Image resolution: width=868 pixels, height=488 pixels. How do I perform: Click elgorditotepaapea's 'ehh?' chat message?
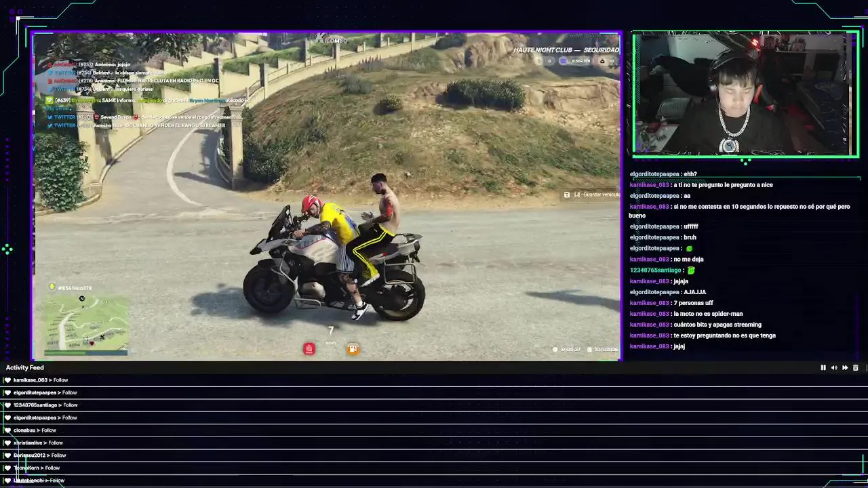690,174
